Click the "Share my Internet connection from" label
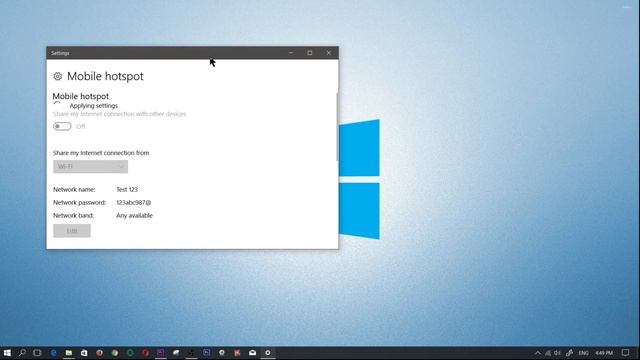The image size is (640, 360). [101, 153]
